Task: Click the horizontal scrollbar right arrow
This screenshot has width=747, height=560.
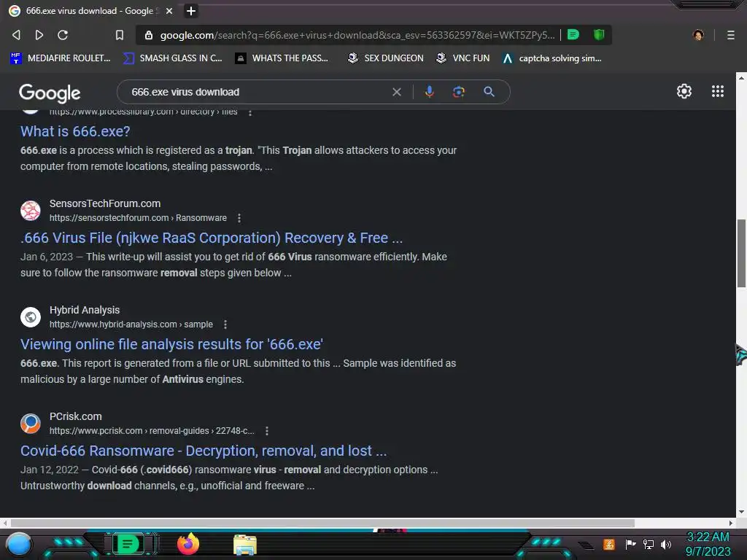Action: [731, 523]
